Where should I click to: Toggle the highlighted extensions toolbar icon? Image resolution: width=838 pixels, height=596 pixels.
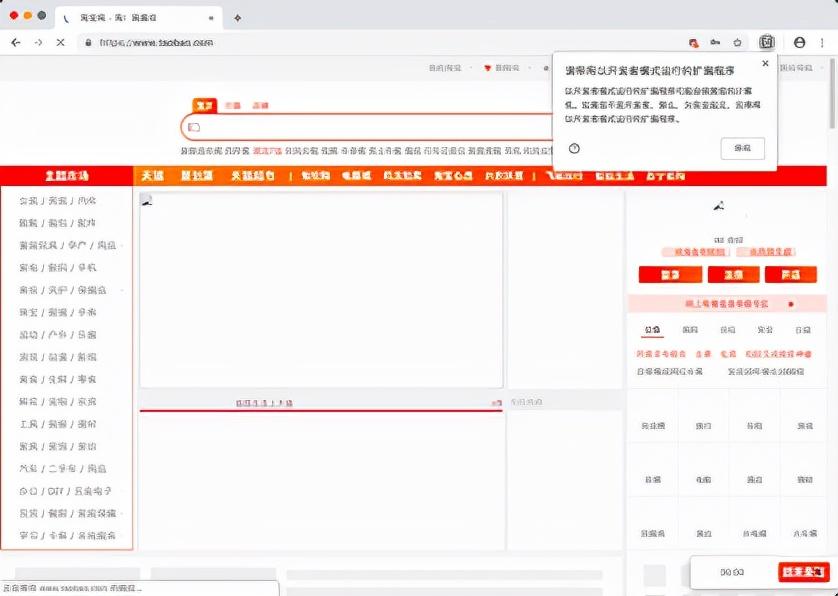coord(767,42)
